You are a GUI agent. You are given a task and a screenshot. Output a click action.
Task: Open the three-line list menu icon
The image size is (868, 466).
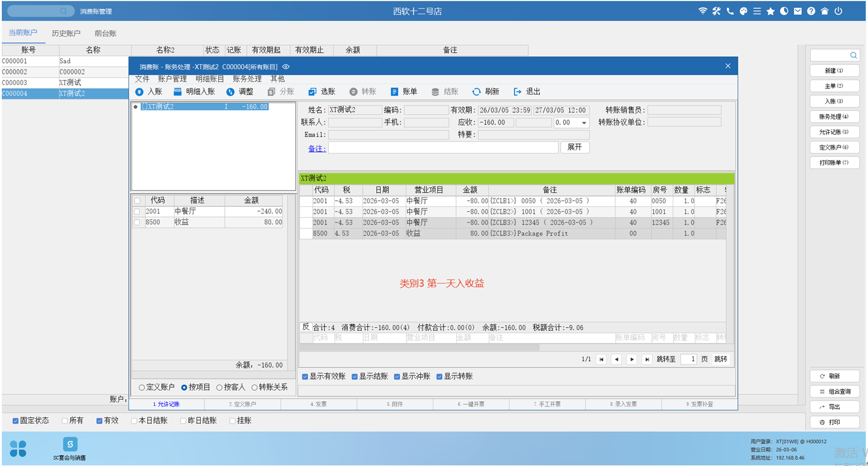click(x=757, y=11)
